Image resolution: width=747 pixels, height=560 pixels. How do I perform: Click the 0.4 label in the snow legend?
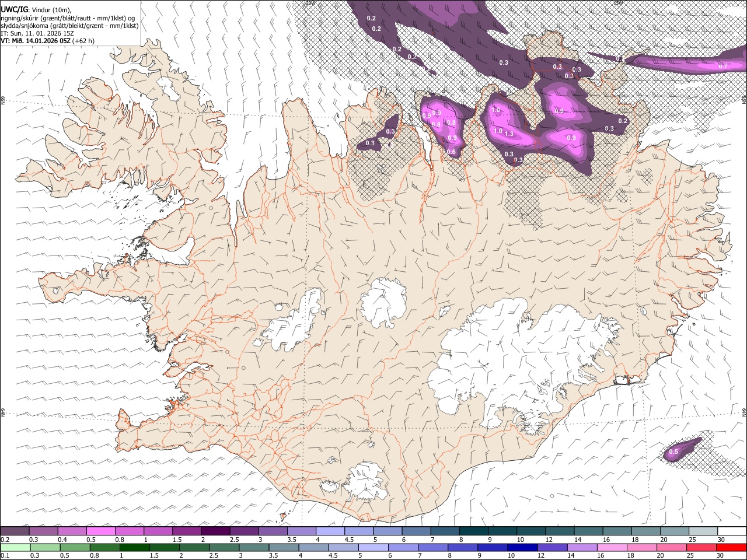pyautogui.click(x=62, y=540)
